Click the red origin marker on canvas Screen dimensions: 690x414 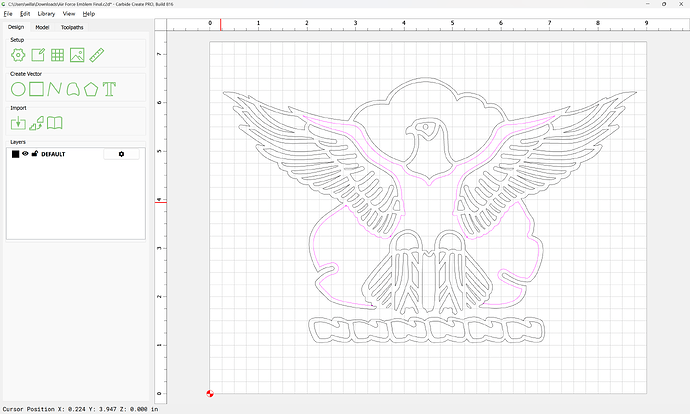click(x=210, y=393)
